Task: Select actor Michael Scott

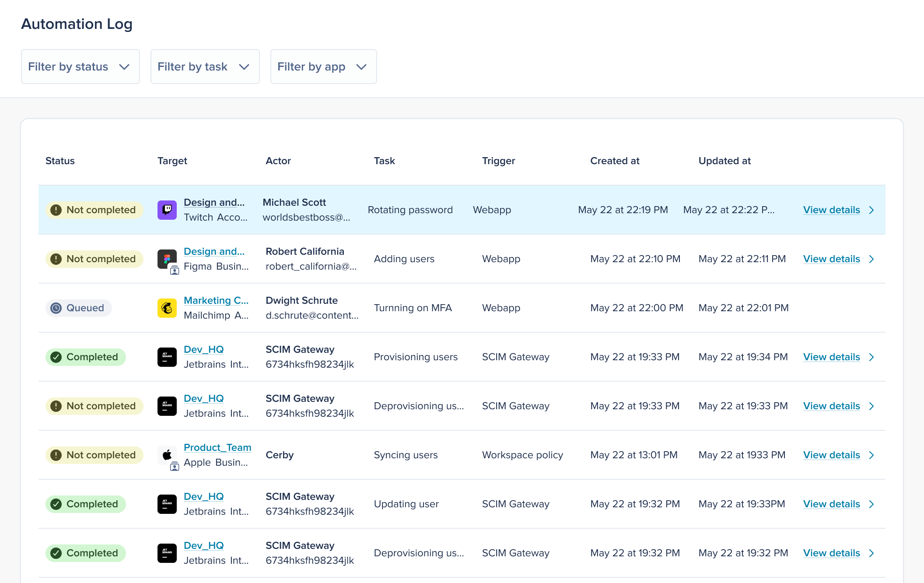Action: [294, 203]
